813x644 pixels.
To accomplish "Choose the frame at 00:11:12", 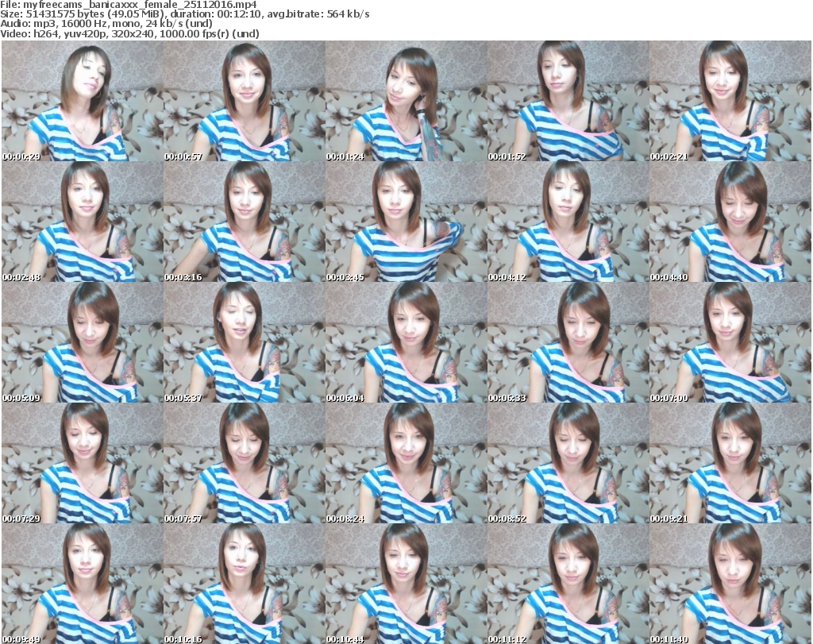I will coord(568,584).
